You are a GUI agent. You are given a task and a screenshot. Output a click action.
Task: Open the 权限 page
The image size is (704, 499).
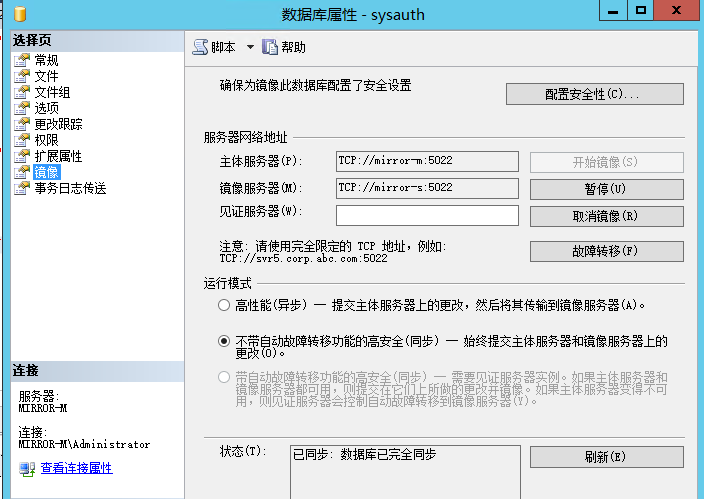[46, 140]
